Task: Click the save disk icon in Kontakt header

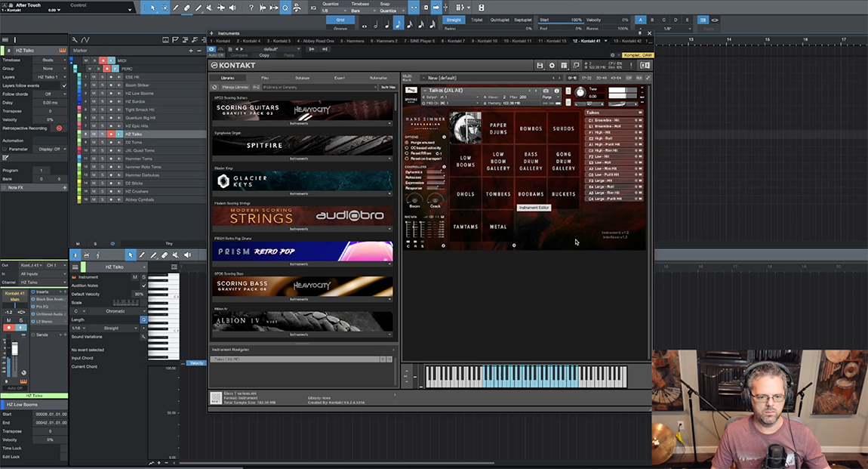Action: coord(540,65)
